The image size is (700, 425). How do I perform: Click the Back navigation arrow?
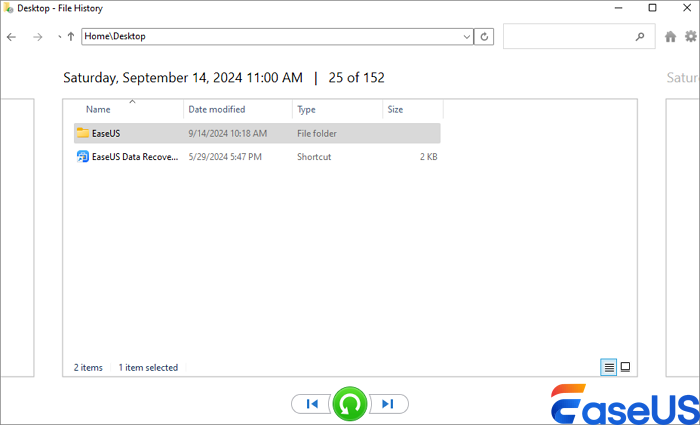(12, 37)
